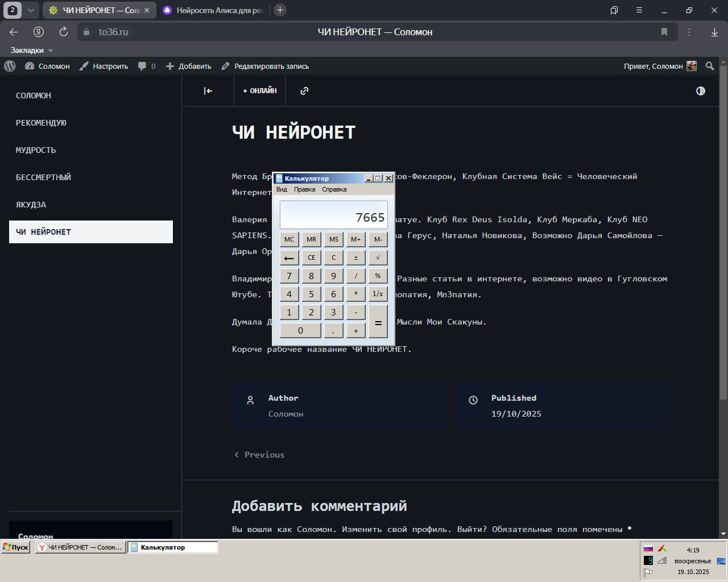Expand the Закладки bookmarks dropdown
The width and height of the screenshot is (728, 582).
(32, 50)
